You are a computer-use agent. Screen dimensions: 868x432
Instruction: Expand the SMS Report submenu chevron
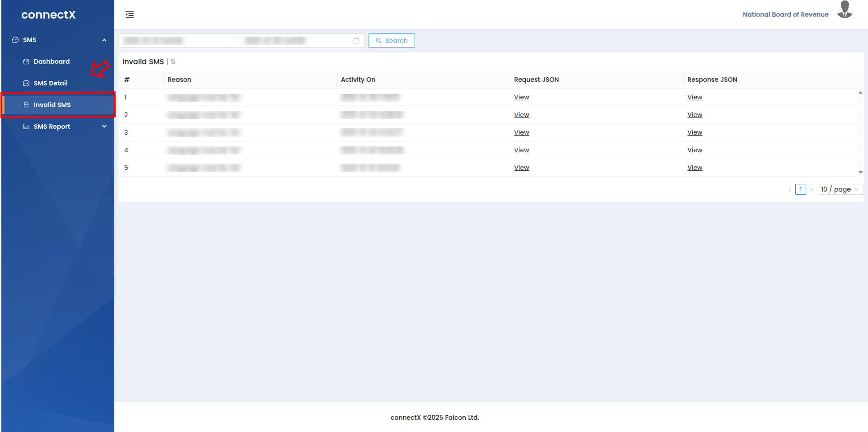click(x=104, y=127)
